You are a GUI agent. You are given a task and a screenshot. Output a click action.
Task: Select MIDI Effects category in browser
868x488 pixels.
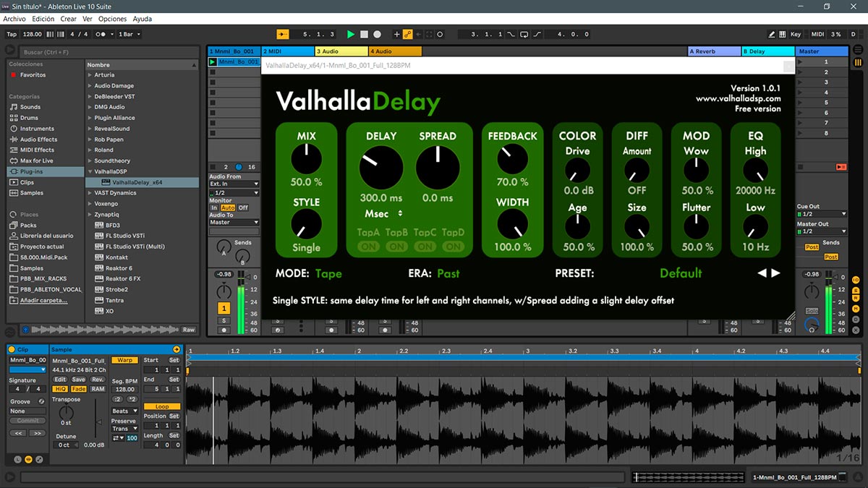tap(37, 150)
